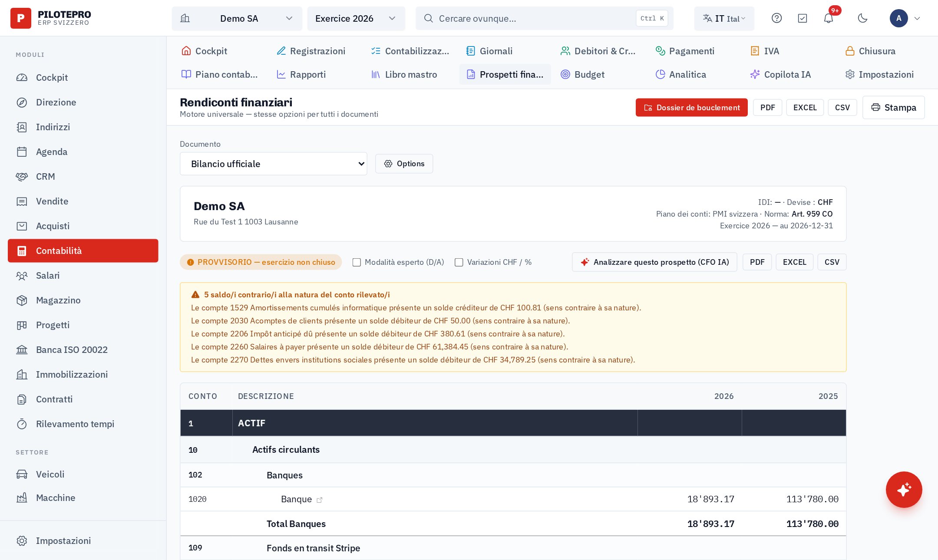Open Banca ISO 20022 module
Image resolution: width=938 pixels, height=560 pixels.
pyautogui.click(x=83, y=350)
